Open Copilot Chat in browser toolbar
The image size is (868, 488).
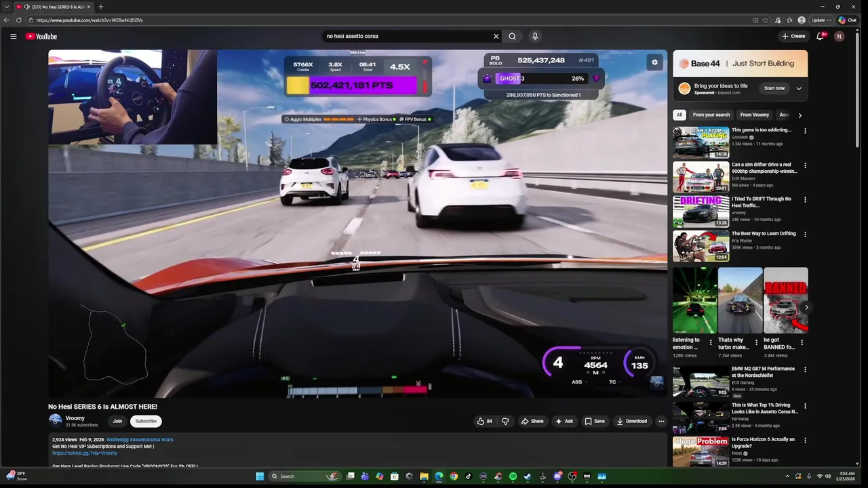pyautogui.click(x=847, y=20)
